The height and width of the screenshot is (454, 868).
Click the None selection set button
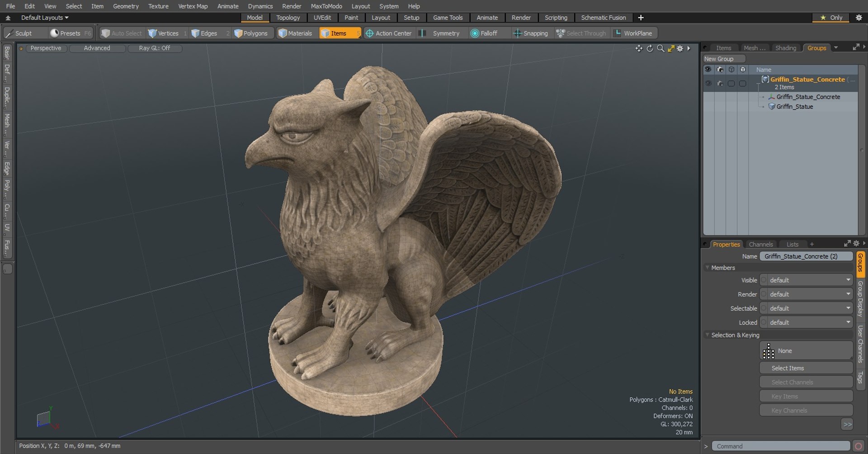click(806, 351)
